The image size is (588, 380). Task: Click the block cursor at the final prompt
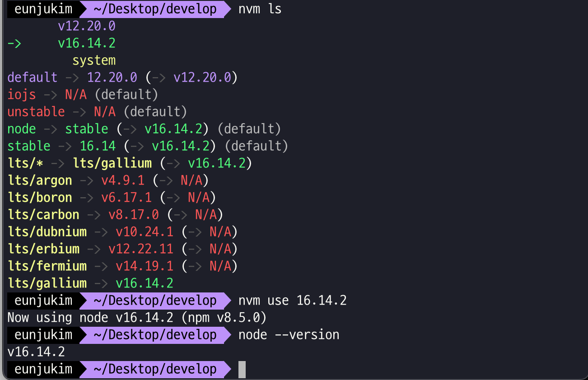click(x=242, y=369)
